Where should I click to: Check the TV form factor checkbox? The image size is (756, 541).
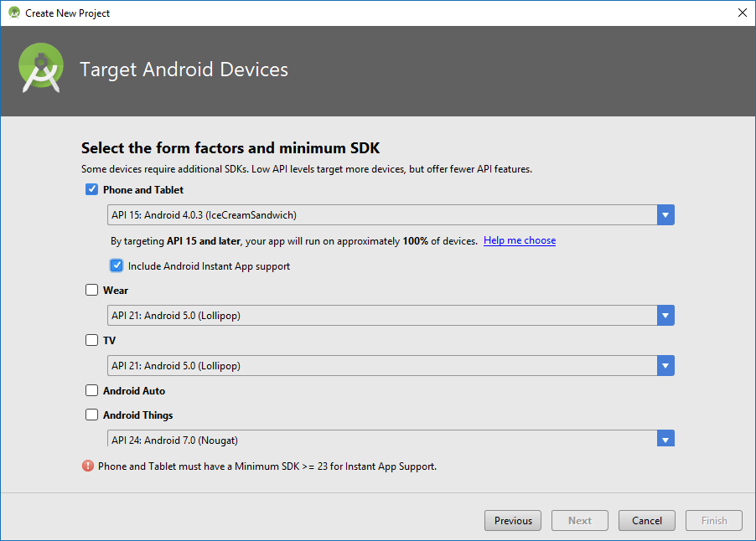pos(91,340)
